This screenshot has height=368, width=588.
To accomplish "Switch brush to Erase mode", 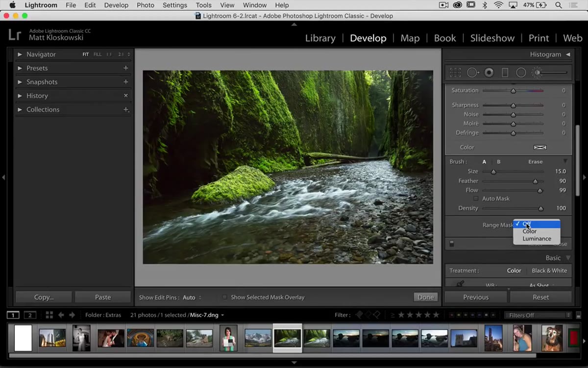I will pyautogui.click(x=535, y=162).
